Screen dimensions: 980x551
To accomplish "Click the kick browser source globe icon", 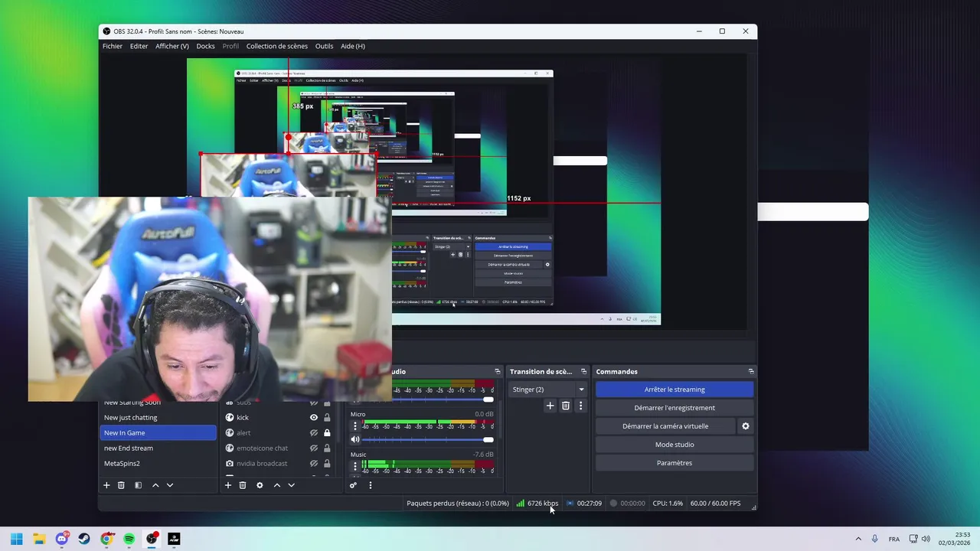I will point(230,417).
